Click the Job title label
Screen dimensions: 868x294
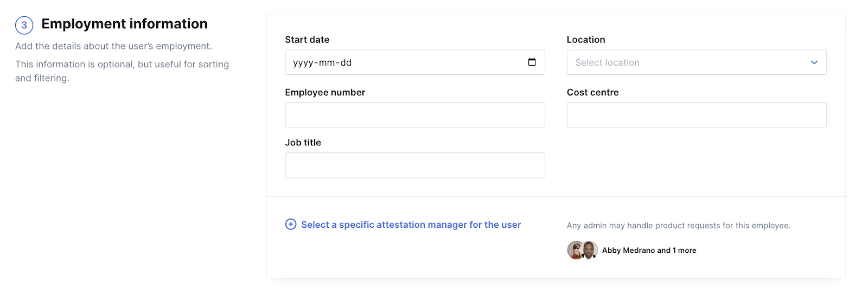click(x=303, y=143)
